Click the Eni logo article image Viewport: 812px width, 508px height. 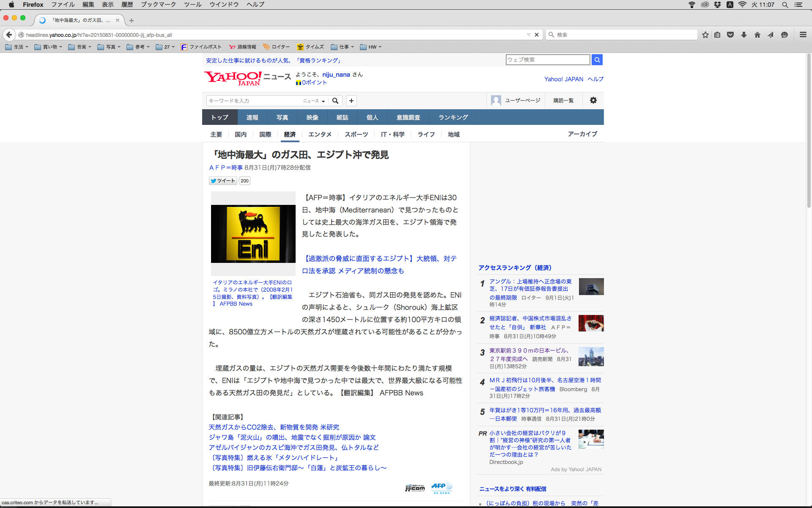click(253, 234)
